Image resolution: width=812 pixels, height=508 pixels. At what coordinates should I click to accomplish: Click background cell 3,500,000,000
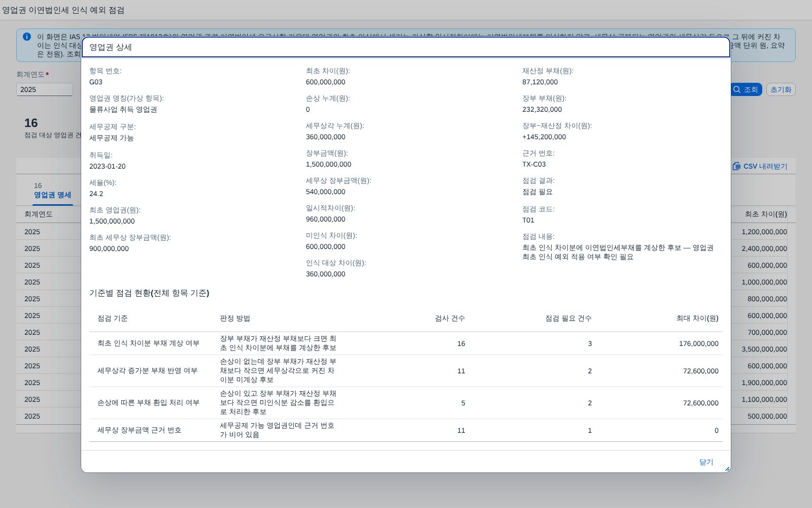(764, 349)
